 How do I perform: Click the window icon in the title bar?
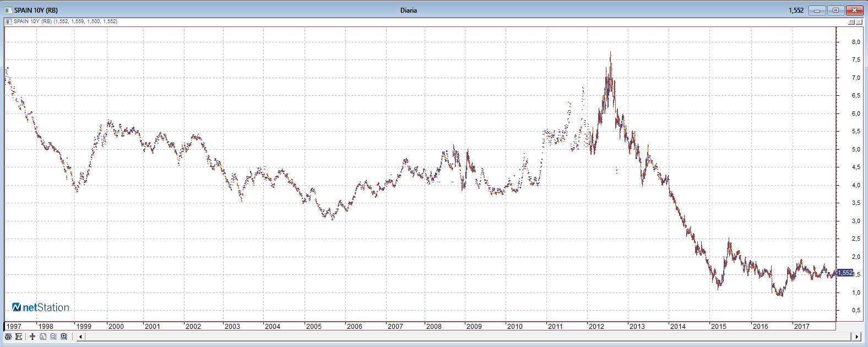click(x=8, y=10)
